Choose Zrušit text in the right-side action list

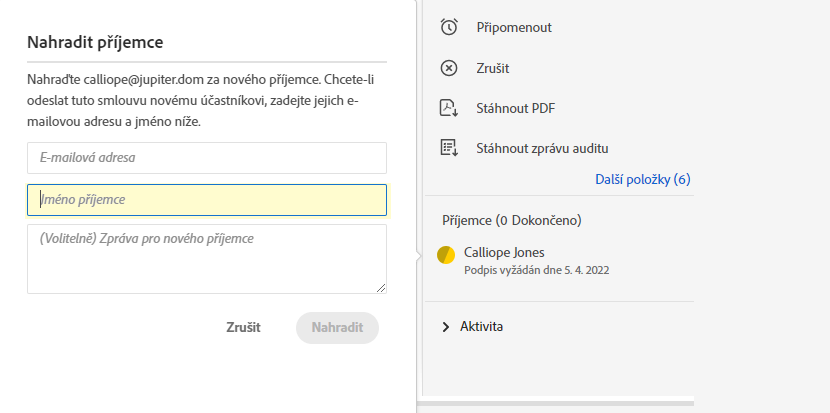coord(493,68)
